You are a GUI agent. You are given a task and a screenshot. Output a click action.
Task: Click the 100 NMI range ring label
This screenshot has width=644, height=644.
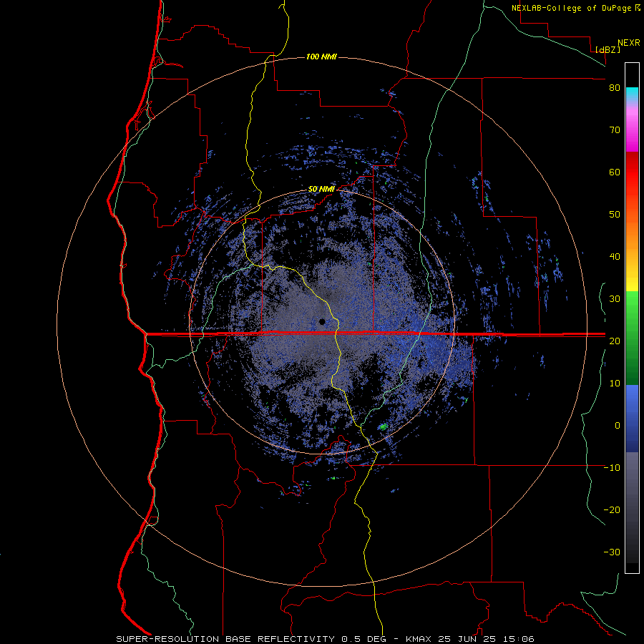click(x=321, y=57)
